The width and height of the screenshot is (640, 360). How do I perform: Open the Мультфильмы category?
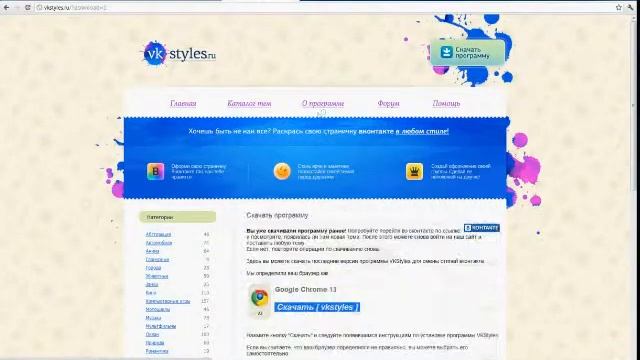[161, 326]
